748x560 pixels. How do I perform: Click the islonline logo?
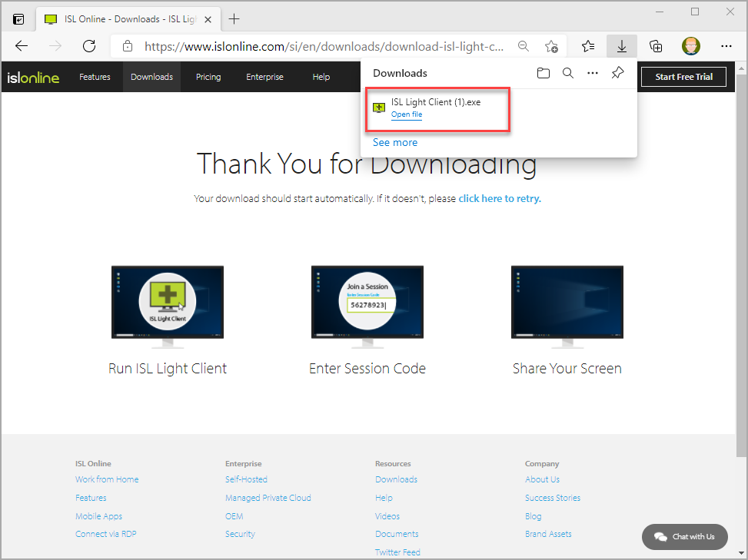point(33,77)
